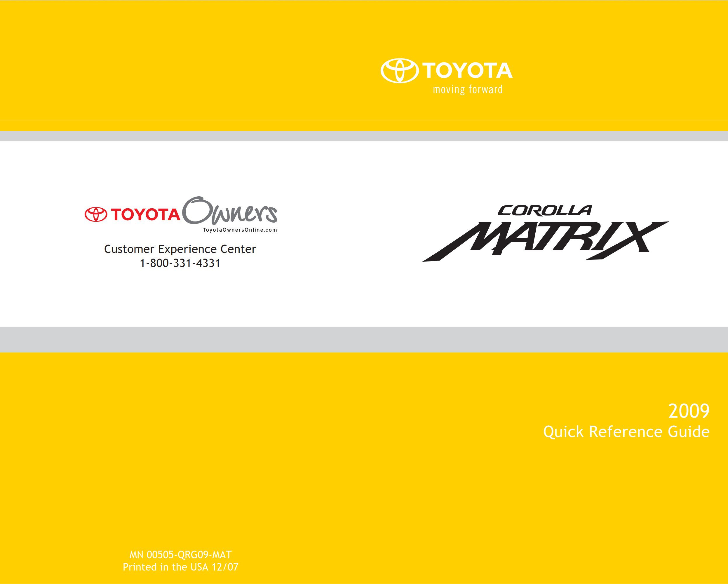Viewport: 728px width, 584px height.
Task: Click the gray handwritten Owners script
Action: 230,211
